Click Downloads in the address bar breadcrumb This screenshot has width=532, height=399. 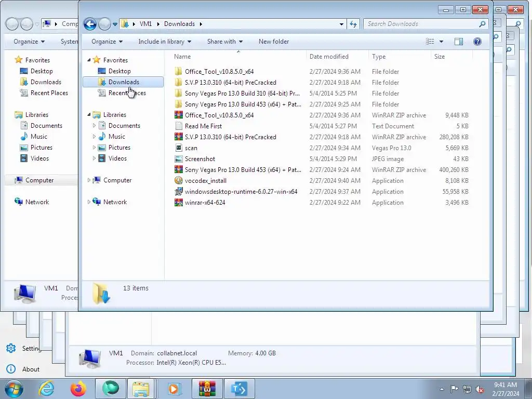(x=179, y=24)
